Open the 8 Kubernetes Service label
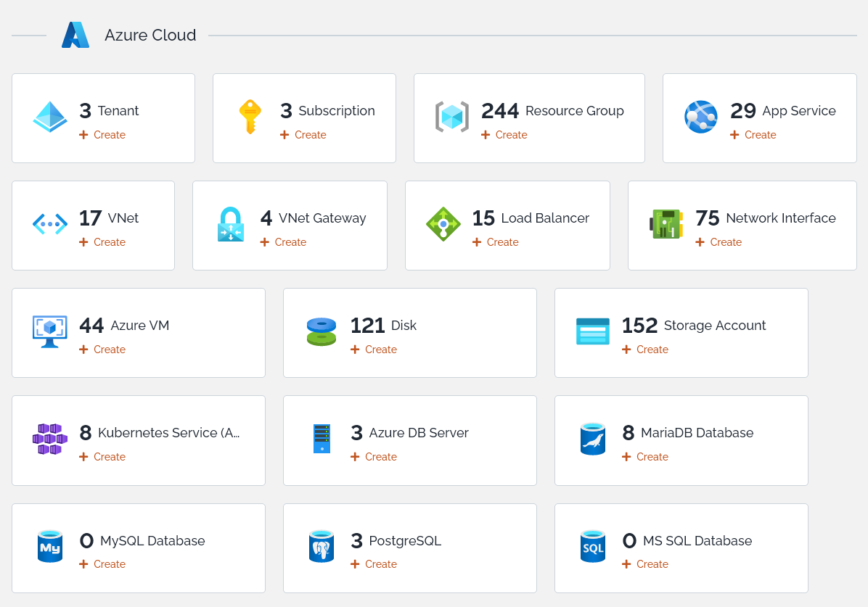Viewport: 868px width, 607px height. 160,433
